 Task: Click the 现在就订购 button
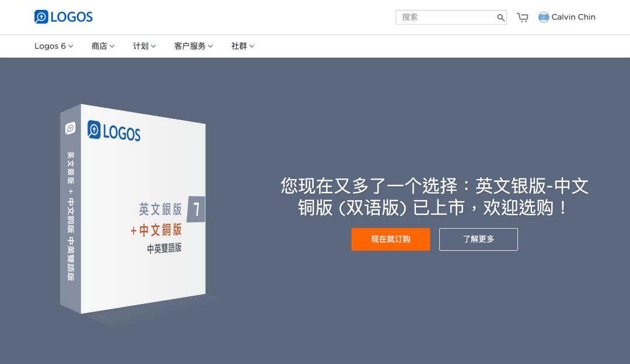coord(390,239)
